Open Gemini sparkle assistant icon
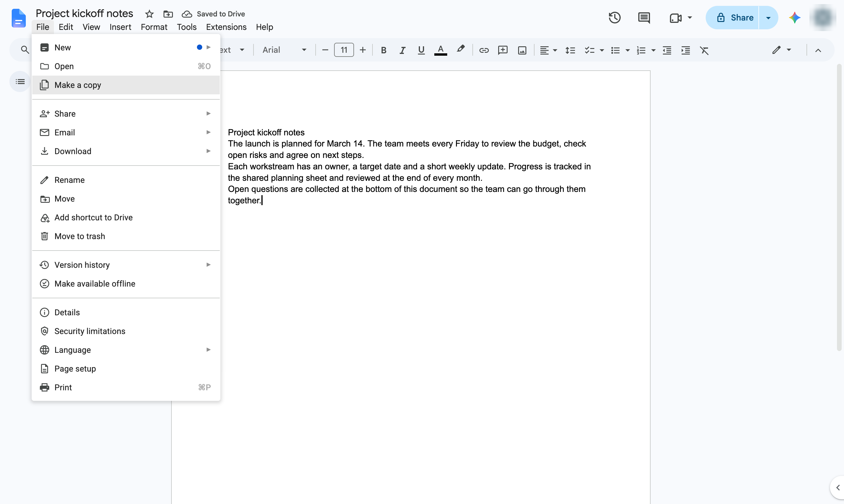The image size is (844, 504). tap(794, 18)
